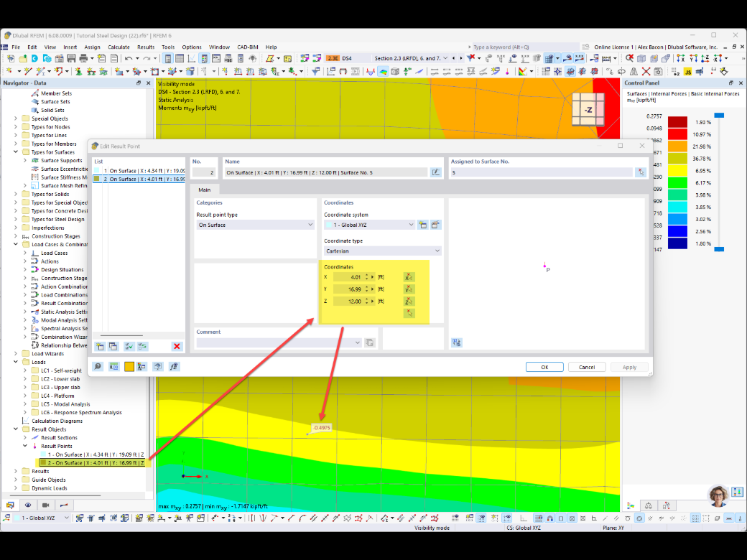Click the select all check icon below list
This screenshot has height=560, width=747.
pos(129,346)
